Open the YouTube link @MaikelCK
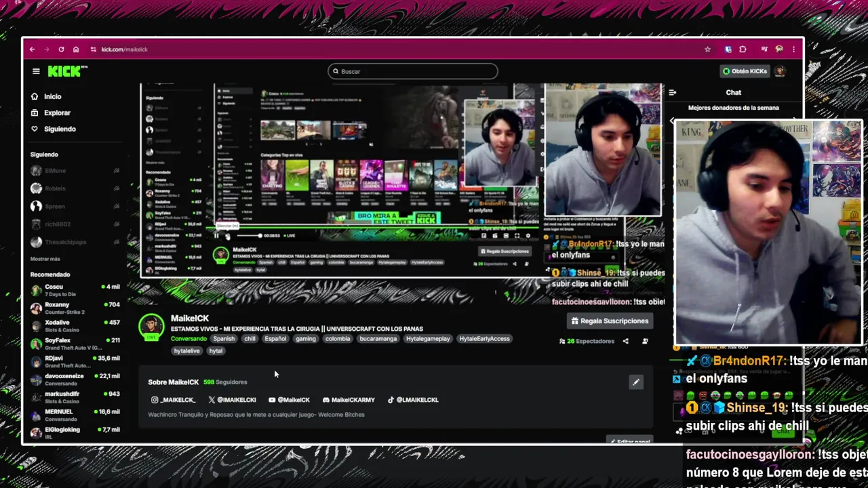Screen dimensions: 868x488 tap(289, 400)
